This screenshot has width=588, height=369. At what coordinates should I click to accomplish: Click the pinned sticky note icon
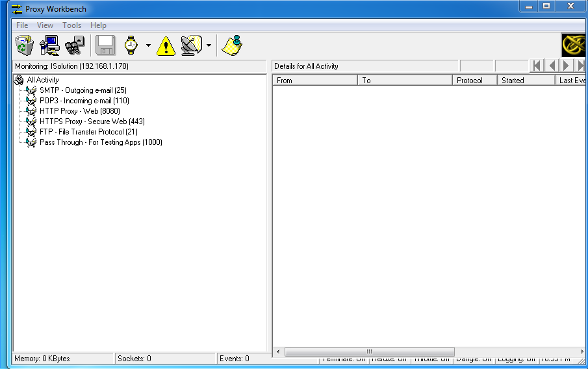point(232,45)
